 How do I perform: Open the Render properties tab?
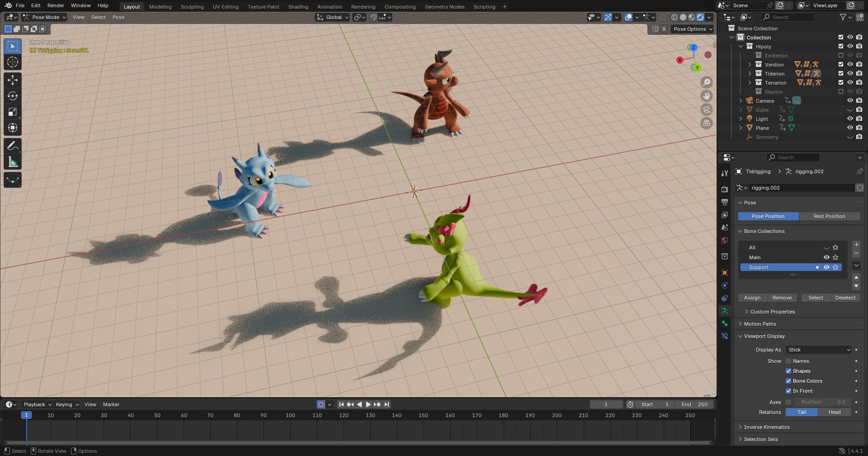[x=725, y=189]
